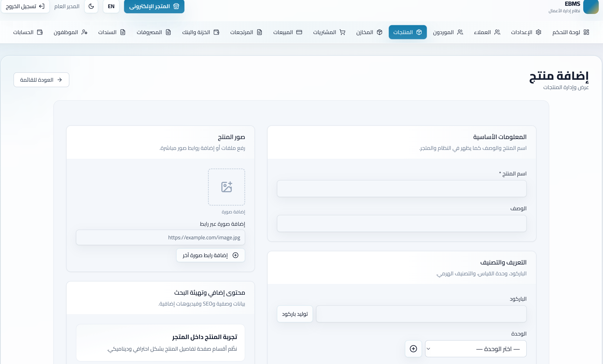The height and width of the screenshot is (364, 603).
Task: Open الخزنة والبنك treasury section
Action: (201, 32)
